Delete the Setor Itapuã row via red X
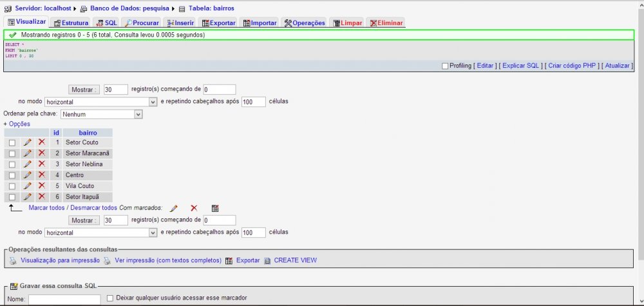 click(x=41, y=196)
